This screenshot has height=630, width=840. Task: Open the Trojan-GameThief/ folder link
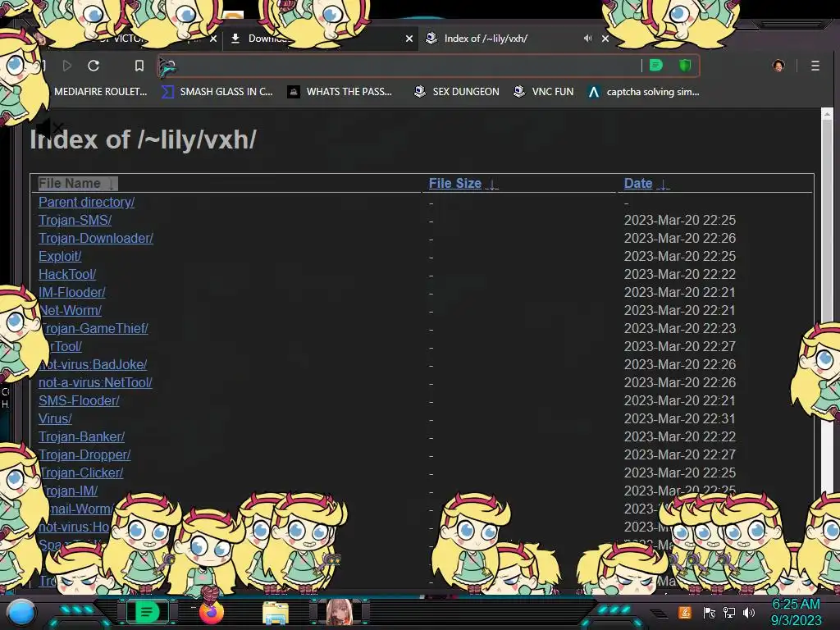[94, 328]
